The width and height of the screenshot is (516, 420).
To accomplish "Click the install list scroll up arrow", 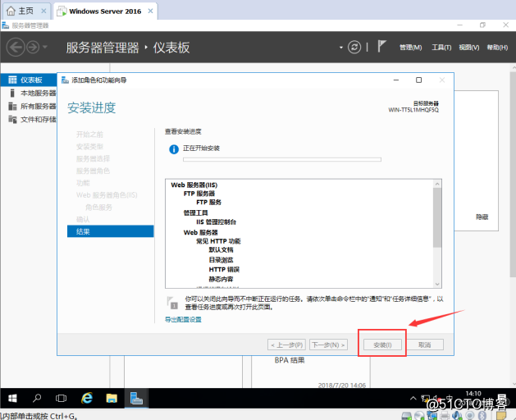I will point(437,184).
